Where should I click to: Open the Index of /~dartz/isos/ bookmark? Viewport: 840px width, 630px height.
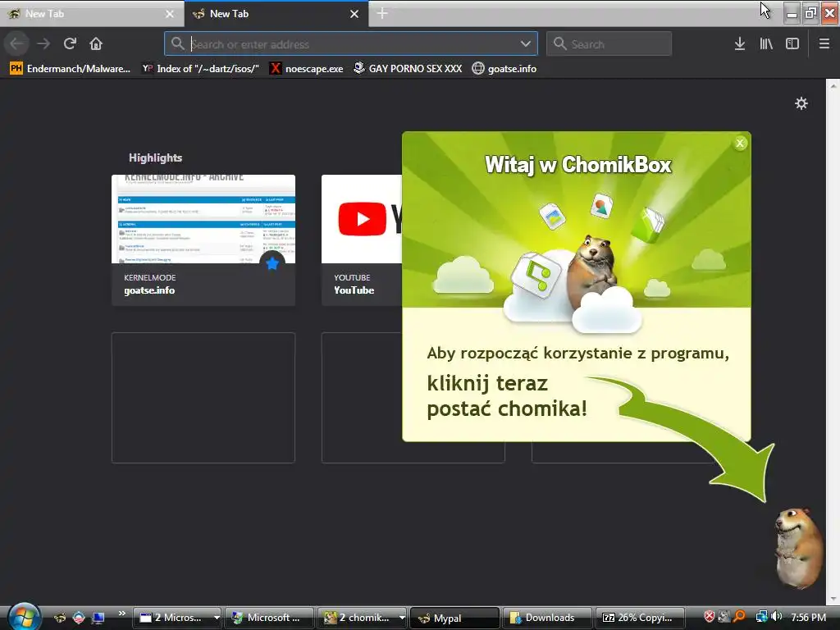tap(200, 69)
